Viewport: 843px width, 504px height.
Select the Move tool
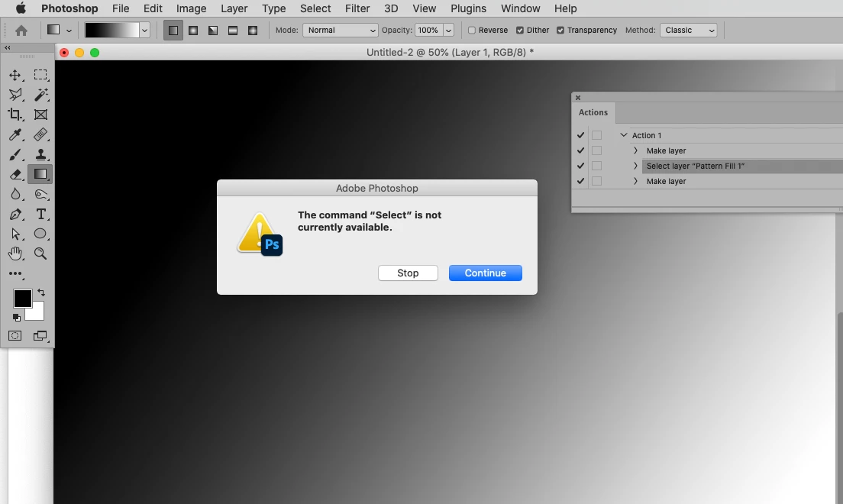coord(15,75)
